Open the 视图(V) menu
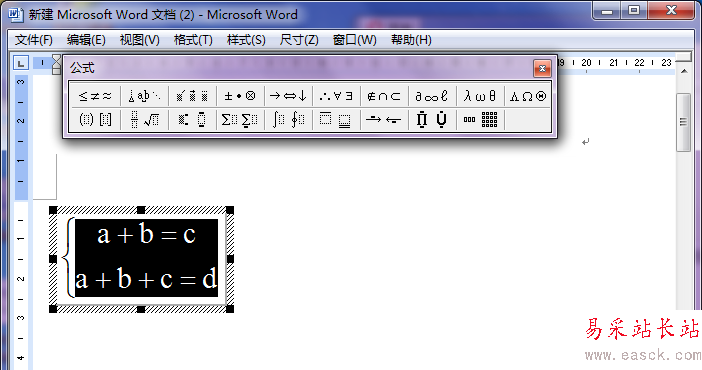 click(140, 40)
